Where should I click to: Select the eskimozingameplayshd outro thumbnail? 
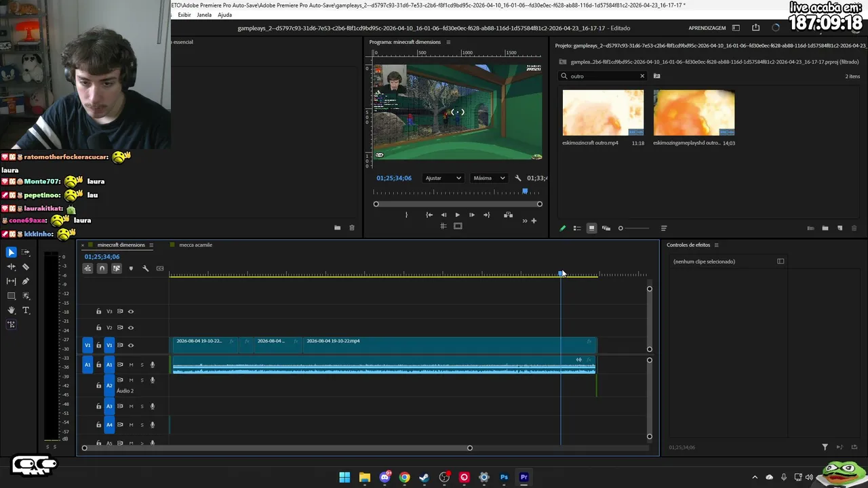tap(694, 113)
